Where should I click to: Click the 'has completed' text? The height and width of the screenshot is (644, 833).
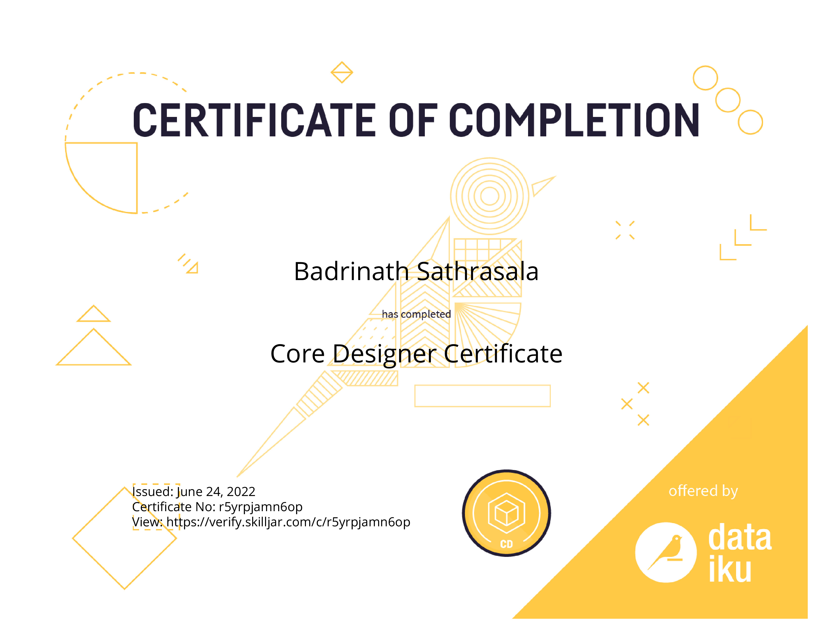[416, 314]
